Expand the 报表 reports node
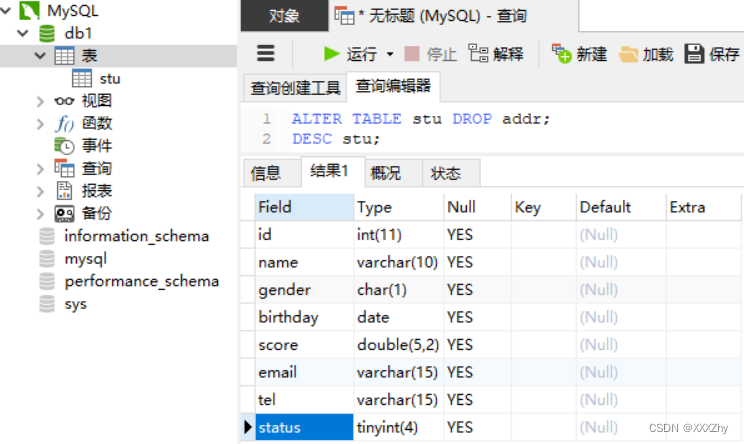The width and height of the screenshot is (744, 444). coord(40,191)
